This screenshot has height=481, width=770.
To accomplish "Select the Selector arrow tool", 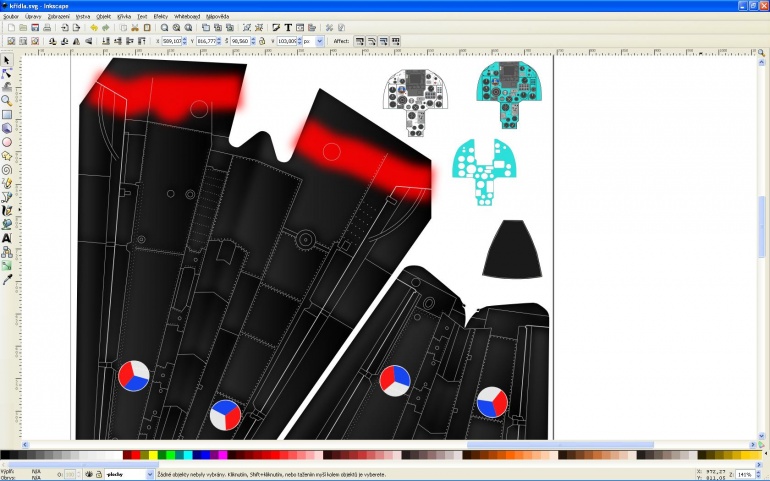I will pos(7,60).
